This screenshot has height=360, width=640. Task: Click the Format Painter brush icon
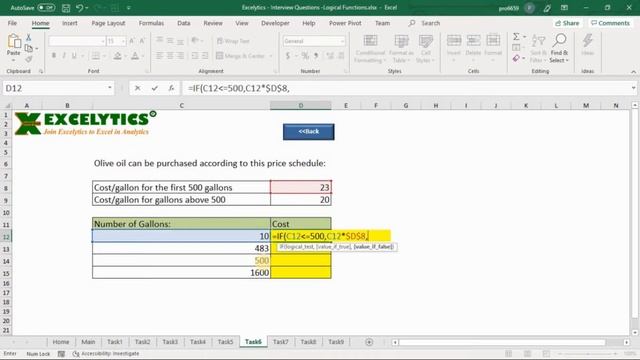(x=29, y=59)
